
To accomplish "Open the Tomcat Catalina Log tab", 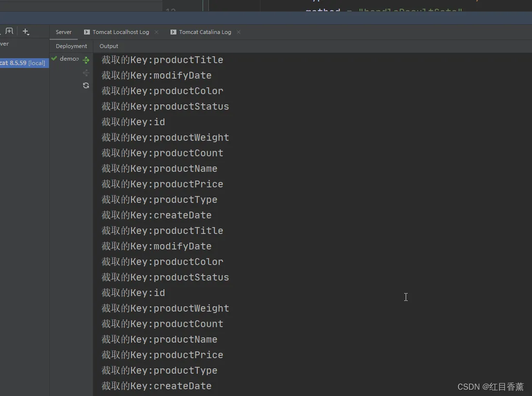I will 205,32.
